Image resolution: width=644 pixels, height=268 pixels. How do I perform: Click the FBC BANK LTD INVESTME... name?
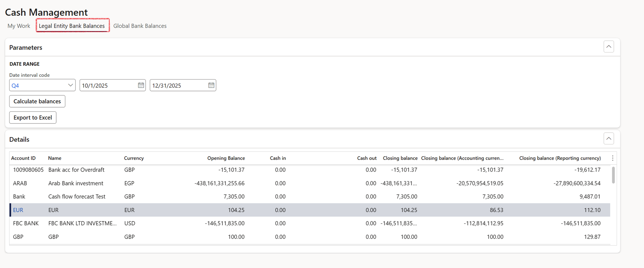click(82, 223)
